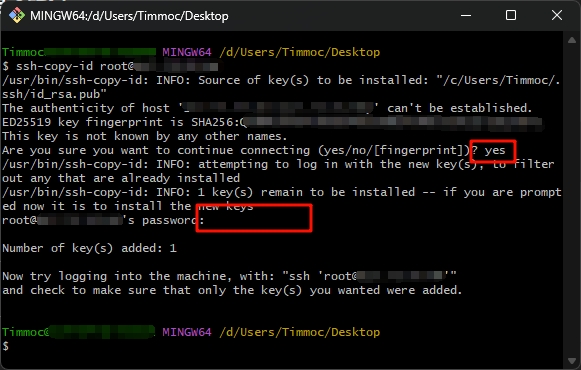Screen dimensions: 581x370
Task: Click the purple MINGW64 label in top prompt
Action: pyautogui.click(x=187, y=52)
